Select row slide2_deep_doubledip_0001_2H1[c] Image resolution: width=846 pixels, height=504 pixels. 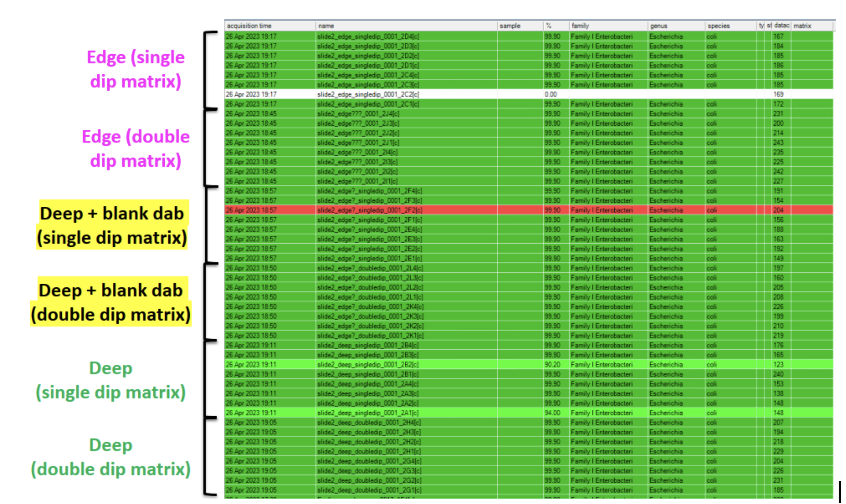(x=529, y=451)
